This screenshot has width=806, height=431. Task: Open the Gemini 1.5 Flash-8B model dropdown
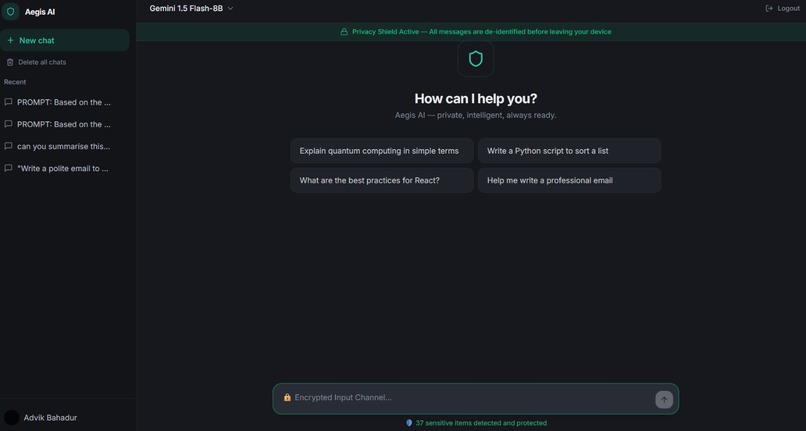[191, 8]
